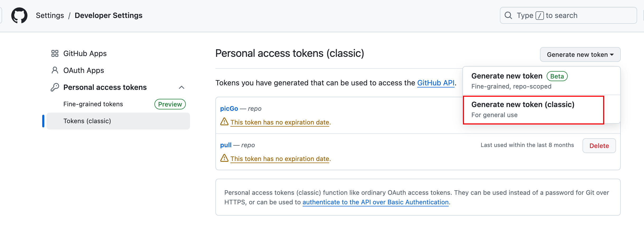Delete the pull token

coord(599,146)
